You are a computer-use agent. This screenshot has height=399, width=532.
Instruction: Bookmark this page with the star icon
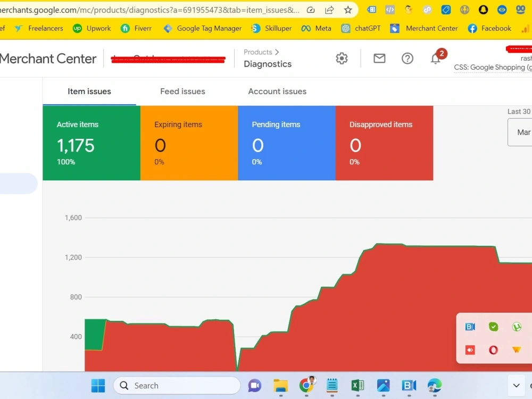(348, 10)
